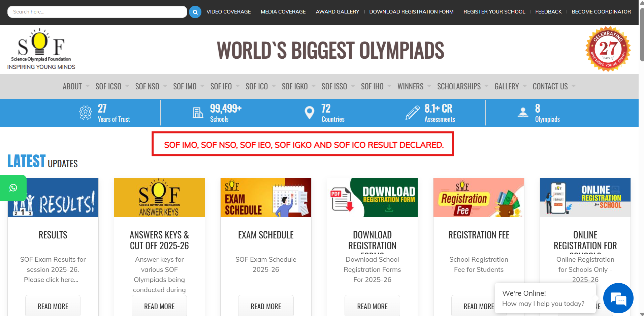Viewport: 644px width, 316px height.
Task: Click DOWNLOAD REGISTRATION FORM top link
Action: click(x=411, y=12)
